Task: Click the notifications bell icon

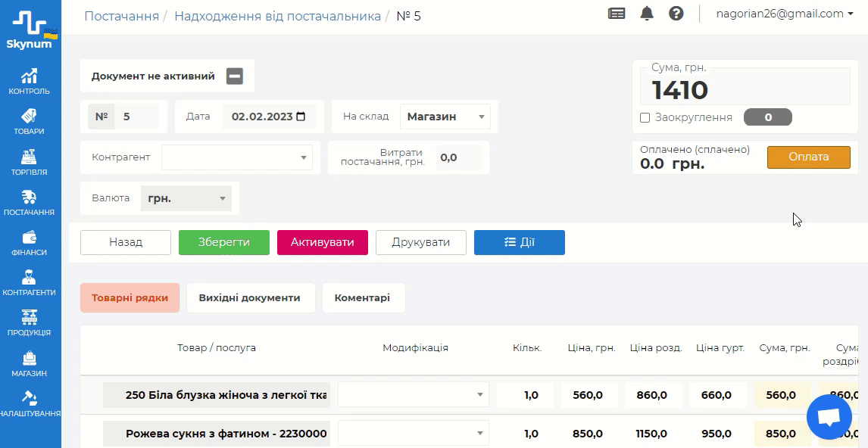Action: pos(647,14)
